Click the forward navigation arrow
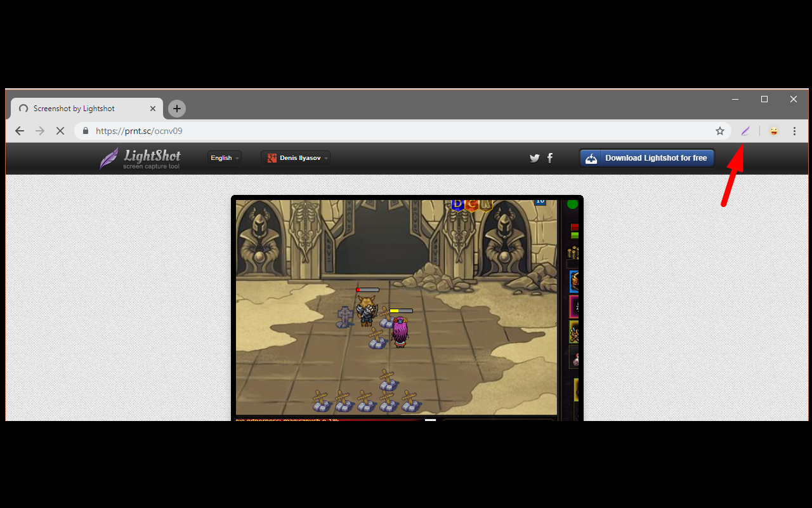 (x=39, y=131)
